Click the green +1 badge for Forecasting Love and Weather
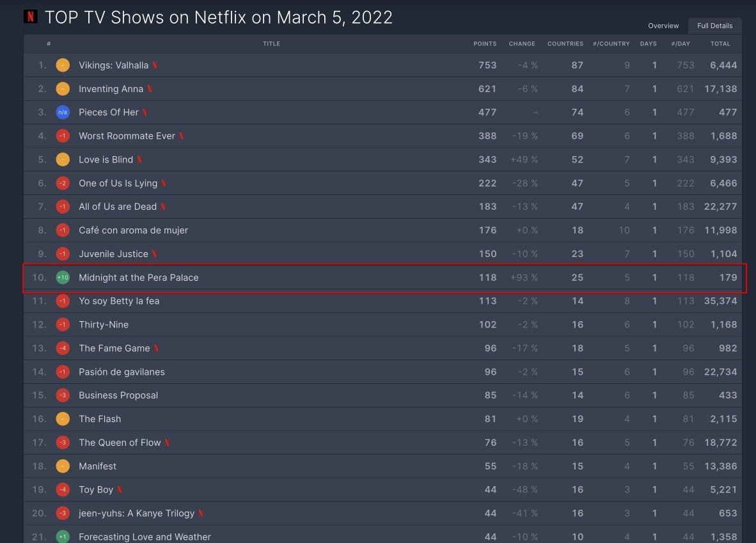This screenshot has height=543, width=756. [63, 537]
